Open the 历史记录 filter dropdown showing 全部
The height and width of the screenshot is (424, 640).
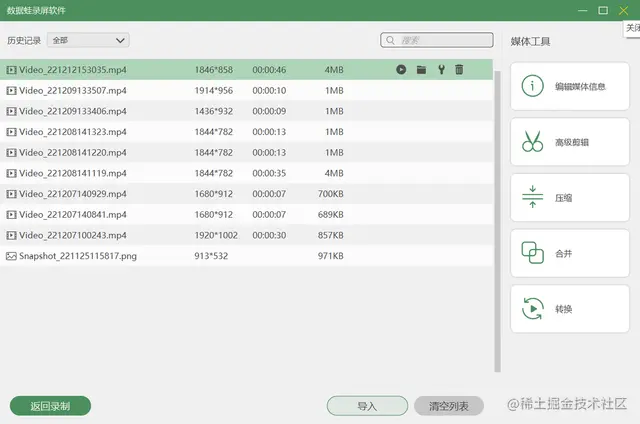(88, 40)
